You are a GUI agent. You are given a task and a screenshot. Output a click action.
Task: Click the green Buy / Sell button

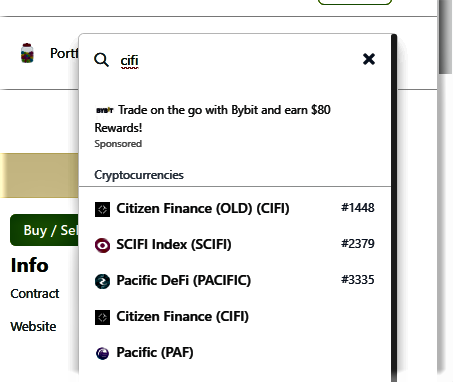45,230
